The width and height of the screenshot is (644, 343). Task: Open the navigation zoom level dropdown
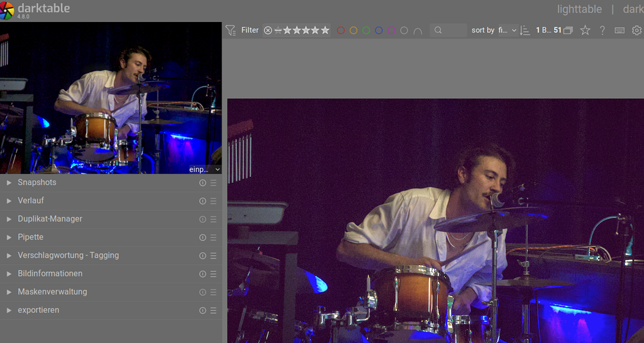[x=204, y=169]
